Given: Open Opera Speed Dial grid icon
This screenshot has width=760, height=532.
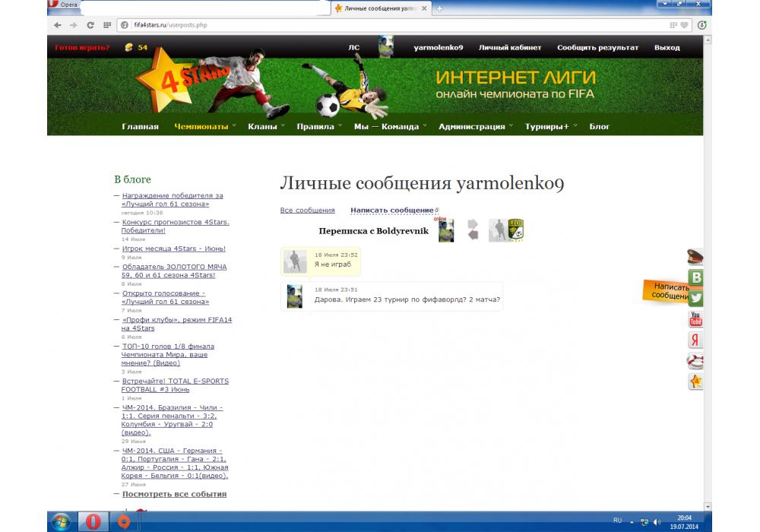Looking at the screenshot, I should [x=107, y=25].
